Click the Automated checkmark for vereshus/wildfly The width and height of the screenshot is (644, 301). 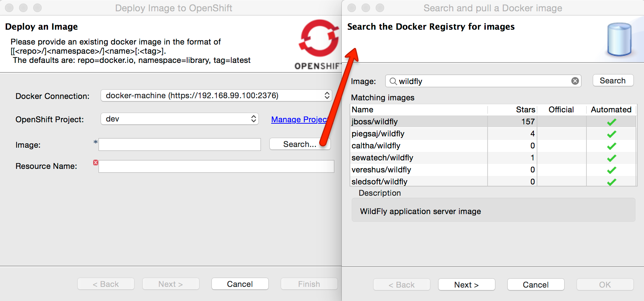coord(612,170)
